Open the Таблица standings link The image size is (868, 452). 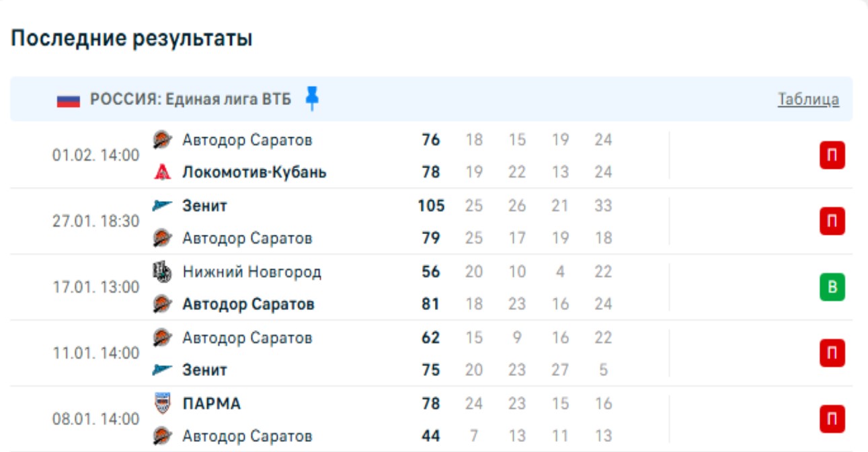coord(808,100)
